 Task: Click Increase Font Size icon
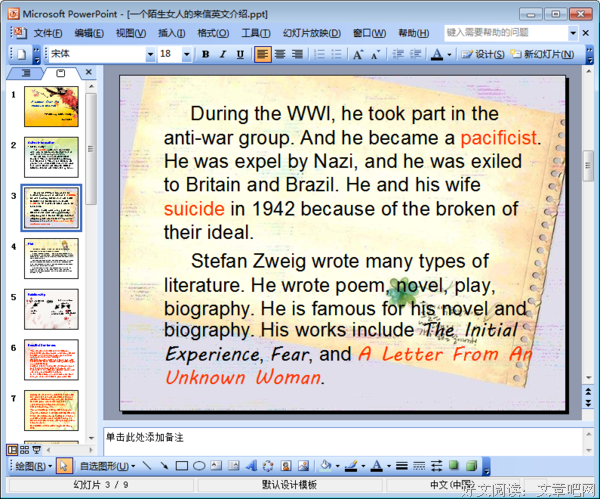coord(358,54)
